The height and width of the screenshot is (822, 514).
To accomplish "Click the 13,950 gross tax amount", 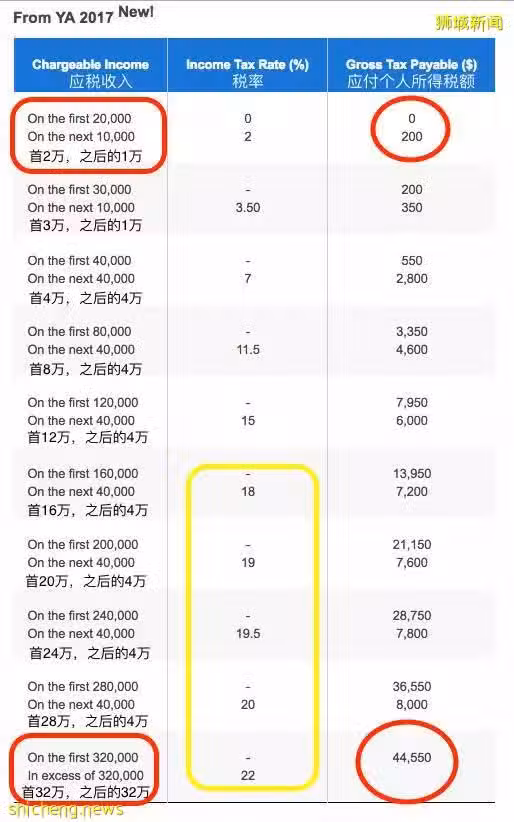I will (x=412, y=473).
